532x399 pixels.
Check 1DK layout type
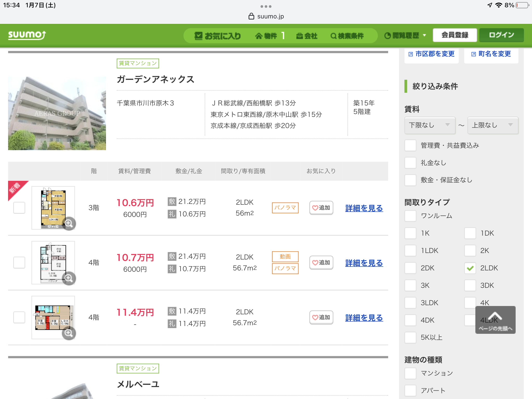coord(470,233)
